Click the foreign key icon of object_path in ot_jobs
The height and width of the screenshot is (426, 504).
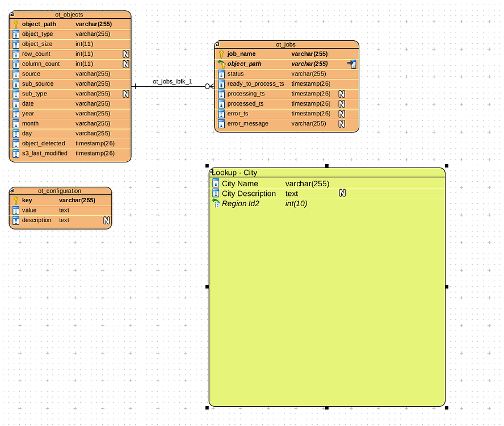point(221,64)
